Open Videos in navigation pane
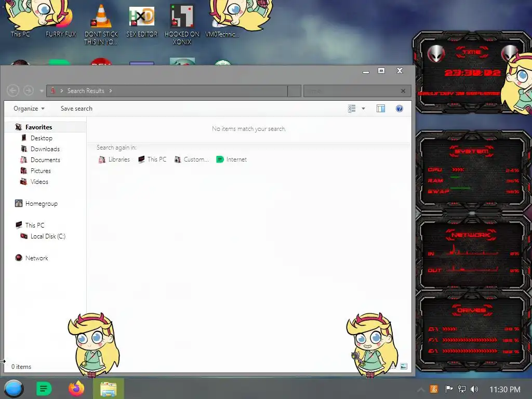The height and width of the screenshot is (399, 532). click(x=39, y=181)
